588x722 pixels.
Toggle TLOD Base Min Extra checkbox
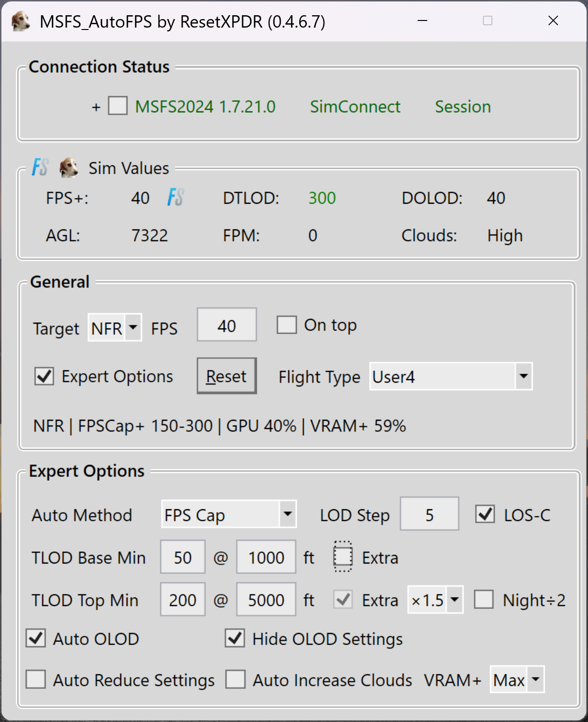click(343, 556)
